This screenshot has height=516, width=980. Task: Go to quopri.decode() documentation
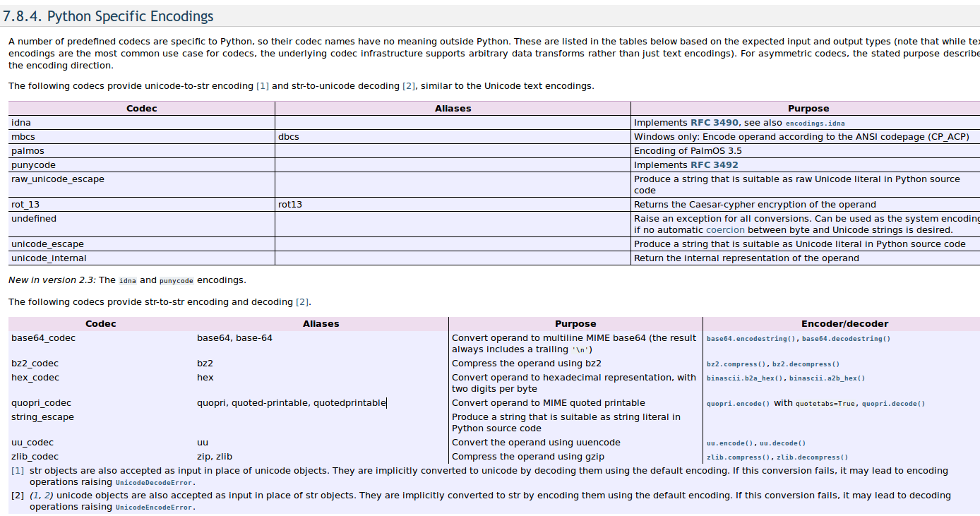[893, 404]
